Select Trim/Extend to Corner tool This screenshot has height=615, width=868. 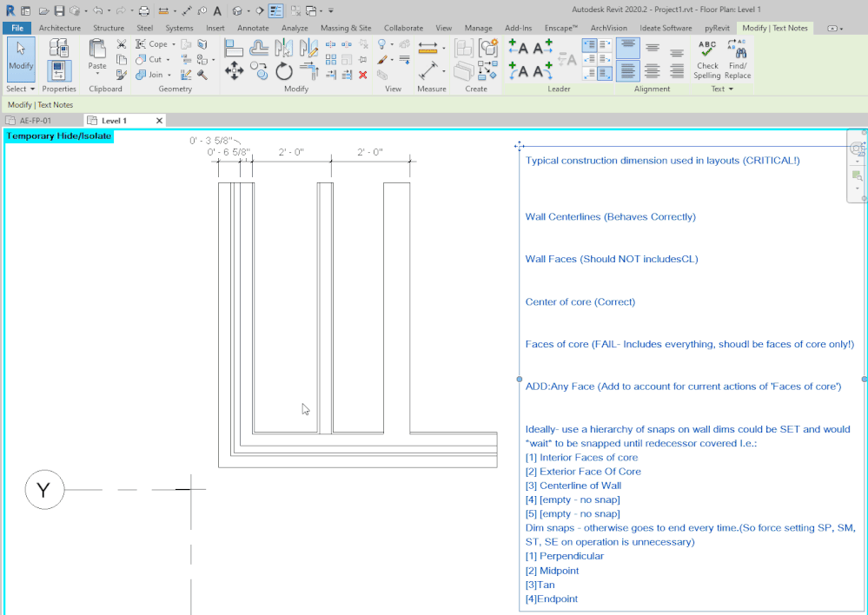coord(308,71)
